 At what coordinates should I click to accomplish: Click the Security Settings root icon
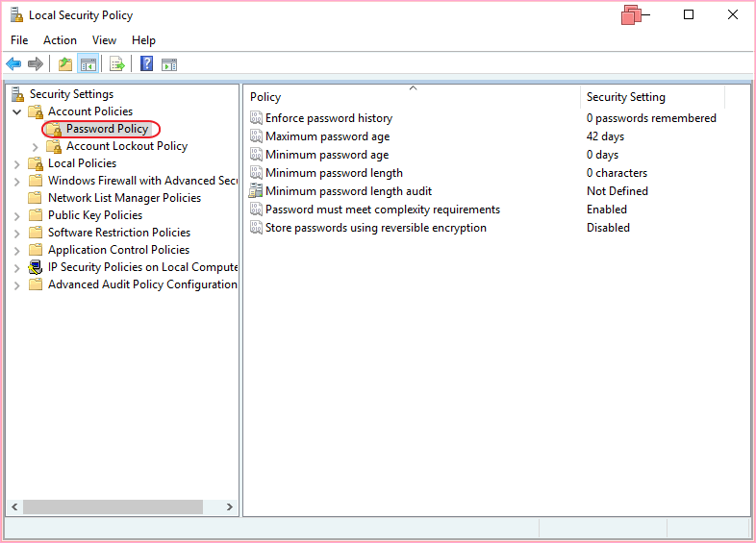pos(18,94)
